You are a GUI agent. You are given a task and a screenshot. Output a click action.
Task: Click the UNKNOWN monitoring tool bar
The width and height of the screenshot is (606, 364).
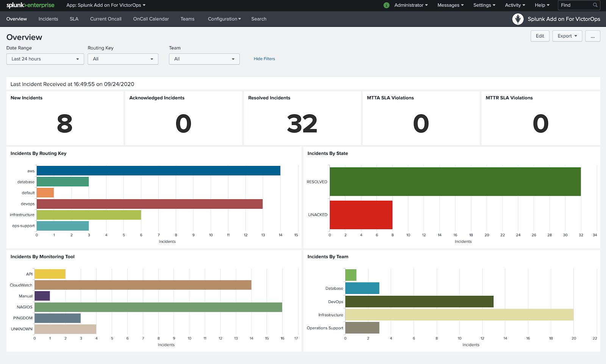coord(65,329)
